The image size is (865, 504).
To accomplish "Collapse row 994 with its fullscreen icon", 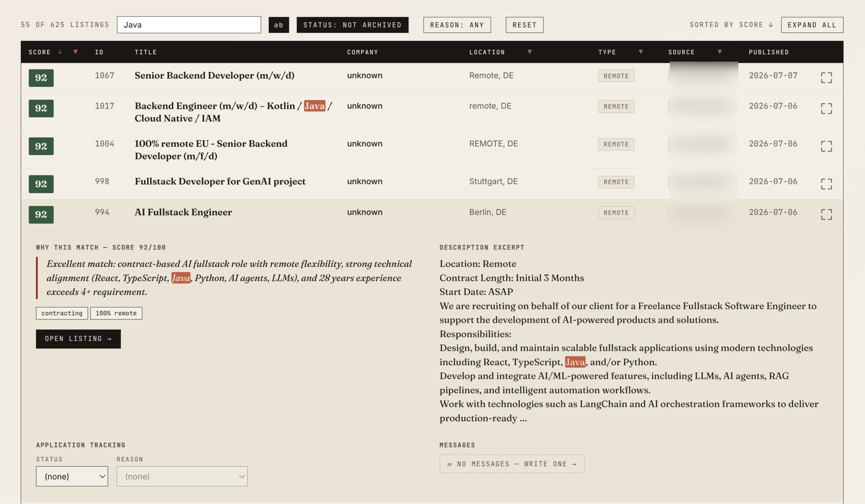I will pos(826,214).
